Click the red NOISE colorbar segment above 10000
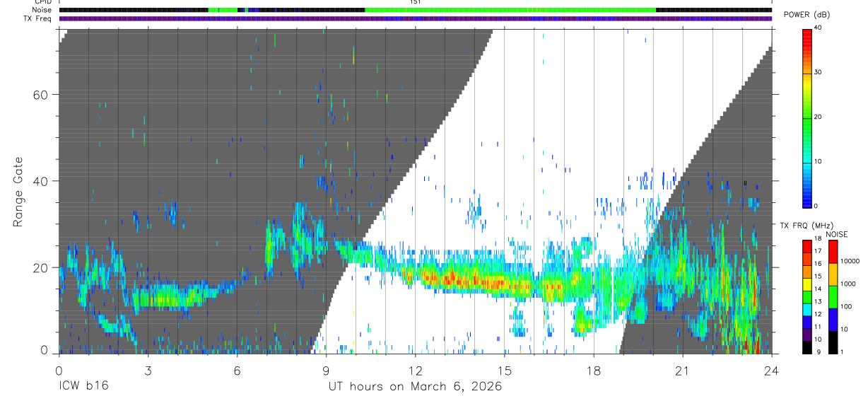Screen dimensions: 868x401 [x=833, y=251]
